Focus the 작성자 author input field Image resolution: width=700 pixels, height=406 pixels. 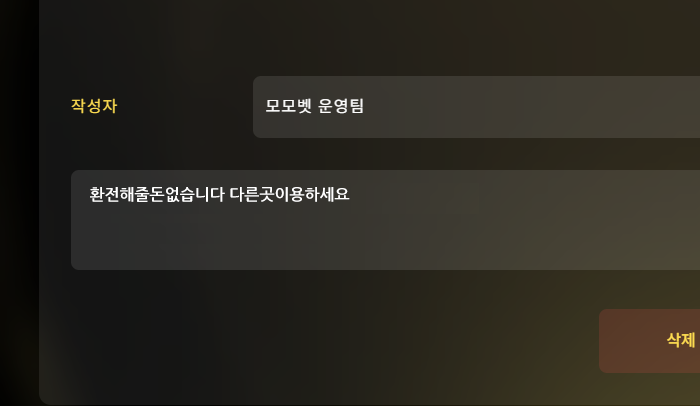coord(476,107)
